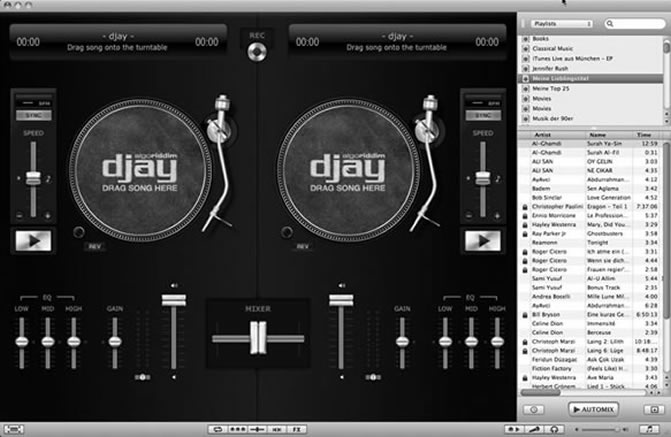Select the Musik der 90er playlist
Image resolution: width=671 pixels, height=437 pixels.
[591, 119]
